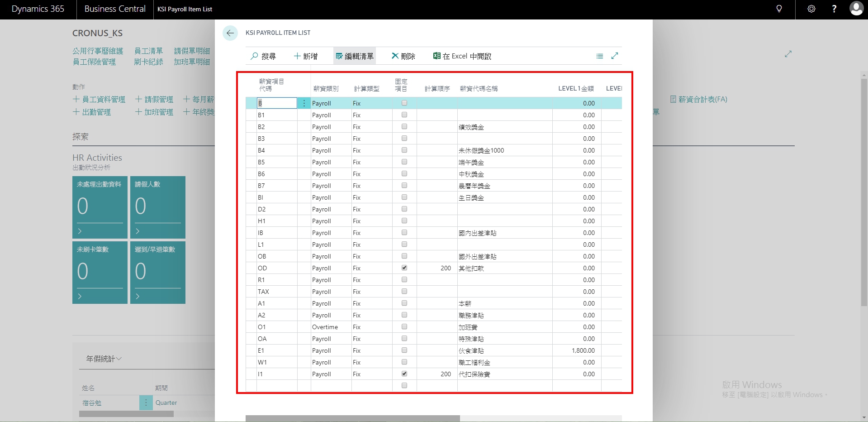This screenshot has height=422, width=868.
Task: Edit the code field in row B
Action: 277,103
